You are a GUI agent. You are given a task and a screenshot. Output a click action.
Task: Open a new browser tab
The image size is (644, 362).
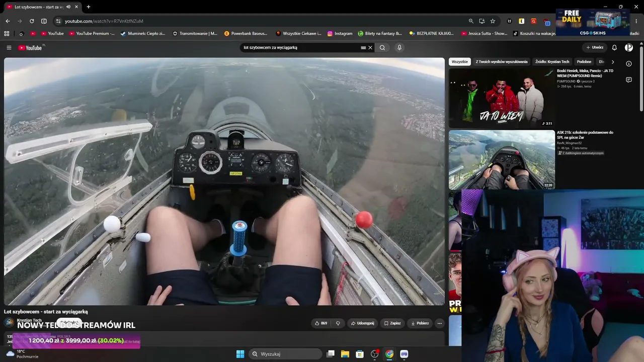(x=89, y=7)
